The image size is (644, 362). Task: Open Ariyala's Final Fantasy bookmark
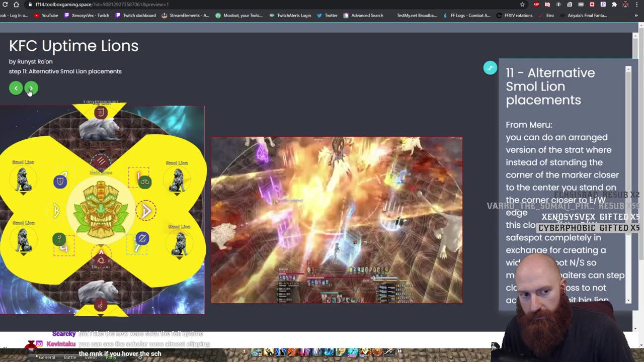click(584, 16)
